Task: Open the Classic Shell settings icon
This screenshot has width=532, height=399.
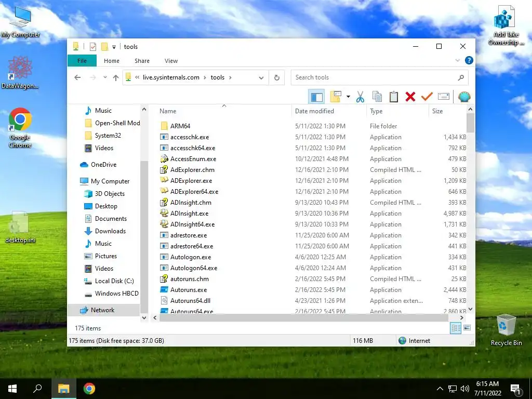Action: [464, 97]
